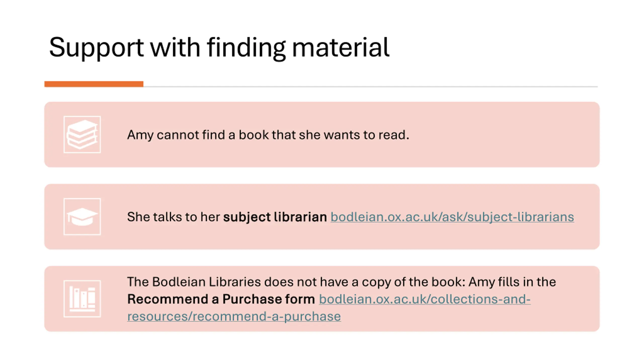Click the bold text Recommend a Purchase form

pos(221,299)
